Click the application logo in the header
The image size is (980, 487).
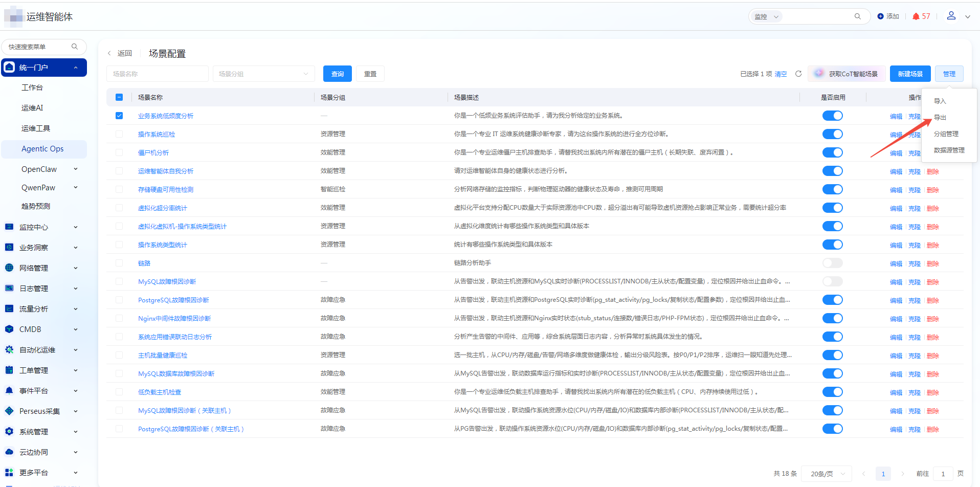tap(13, 17)
